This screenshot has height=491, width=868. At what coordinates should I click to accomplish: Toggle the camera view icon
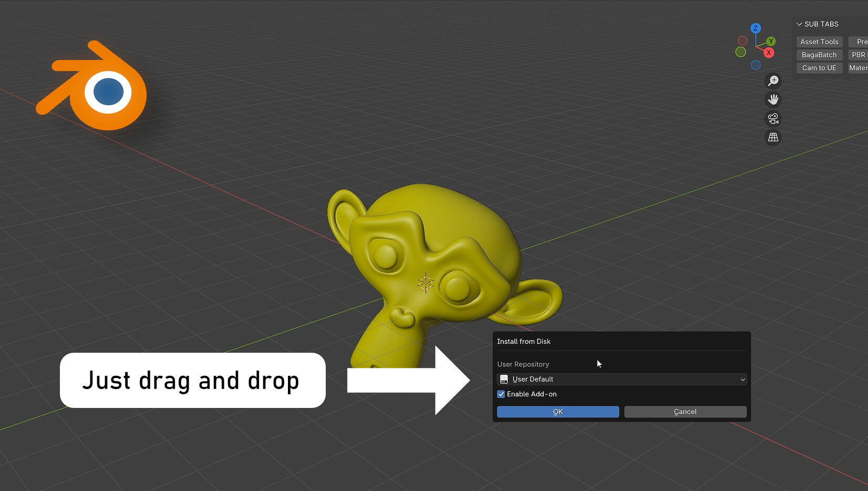point(773,118)
